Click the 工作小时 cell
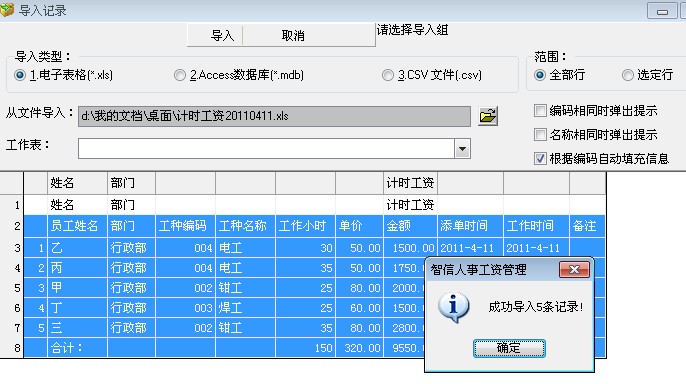Screen dimensions: 686x384 305,226
